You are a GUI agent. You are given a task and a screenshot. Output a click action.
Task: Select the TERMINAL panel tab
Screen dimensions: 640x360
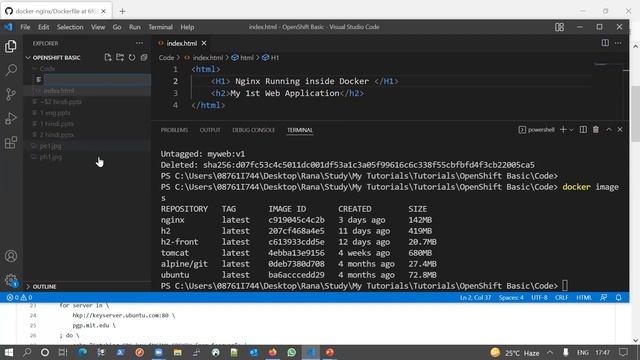(x=300, y=130)
